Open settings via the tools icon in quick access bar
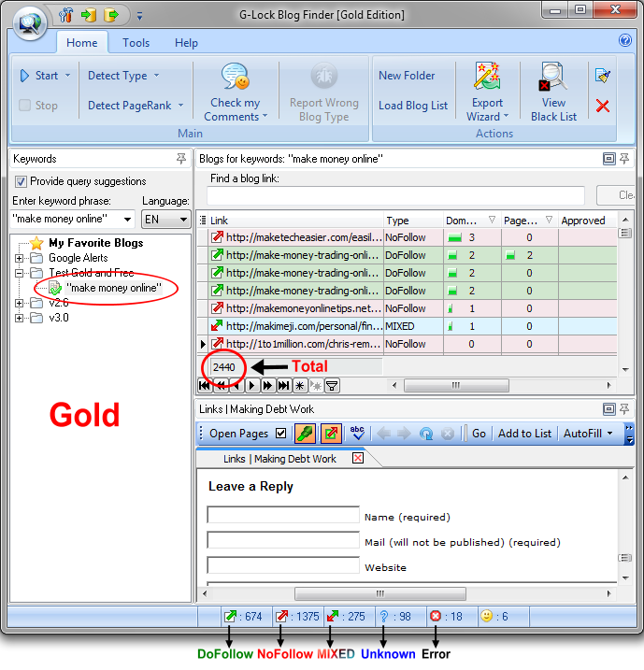The image size is (644, 670). (x=65, y=15)
